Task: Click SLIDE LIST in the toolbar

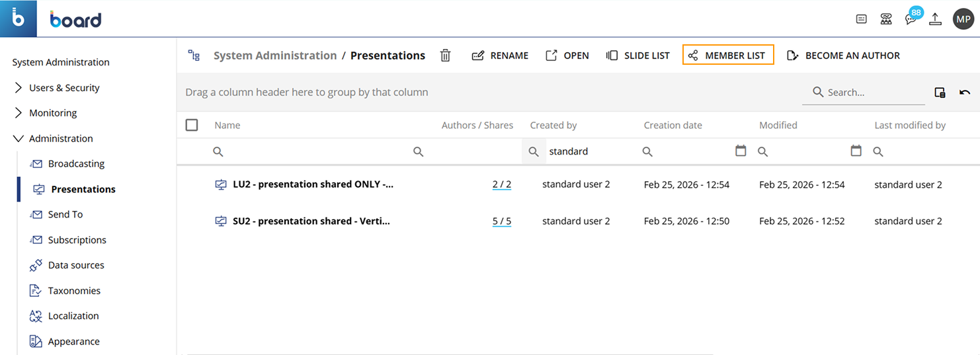Action: click(637, 56)
